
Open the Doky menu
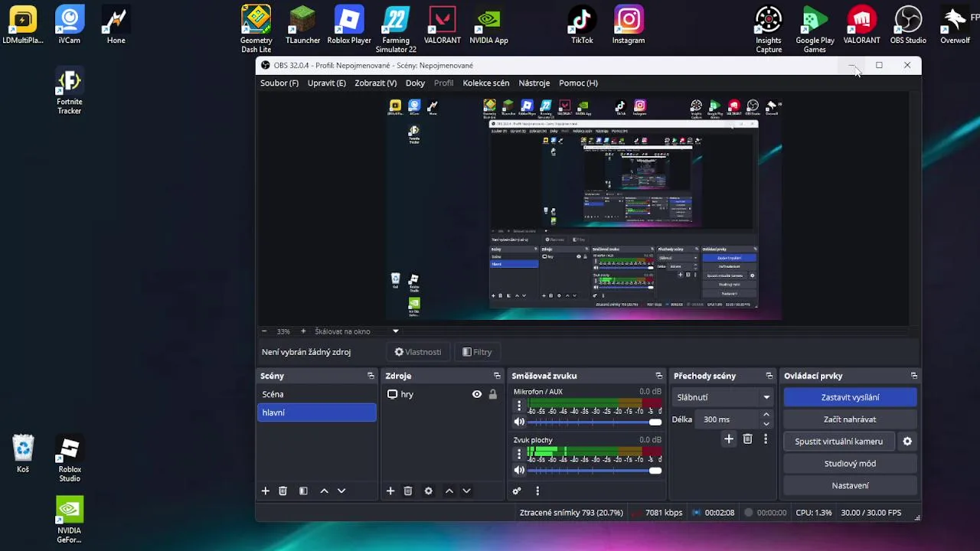click(x=415, y=83)
